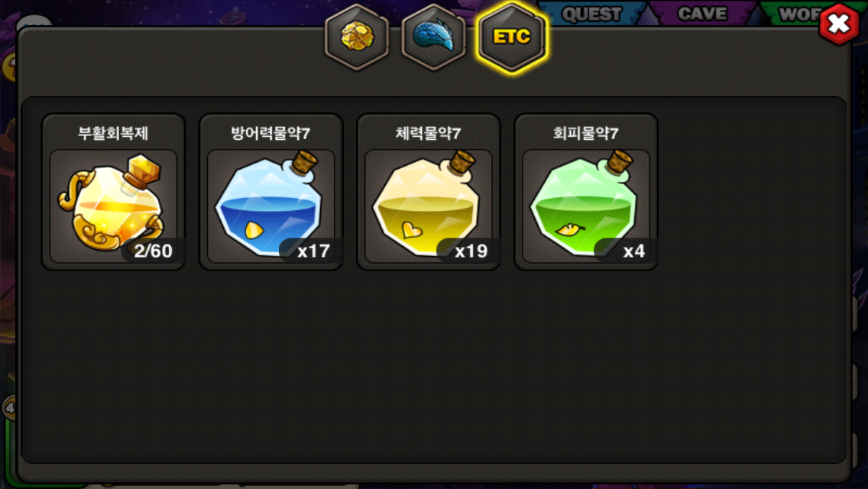Screen dimensions: 868x489
Task: Tap the x17 quantity badge
Action: 313,251
